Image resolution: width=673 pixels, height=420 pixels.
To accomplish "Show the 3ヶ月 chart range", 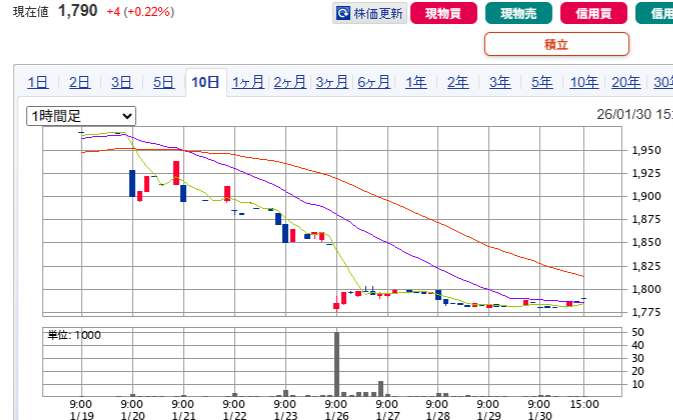I will click(332, 83).
